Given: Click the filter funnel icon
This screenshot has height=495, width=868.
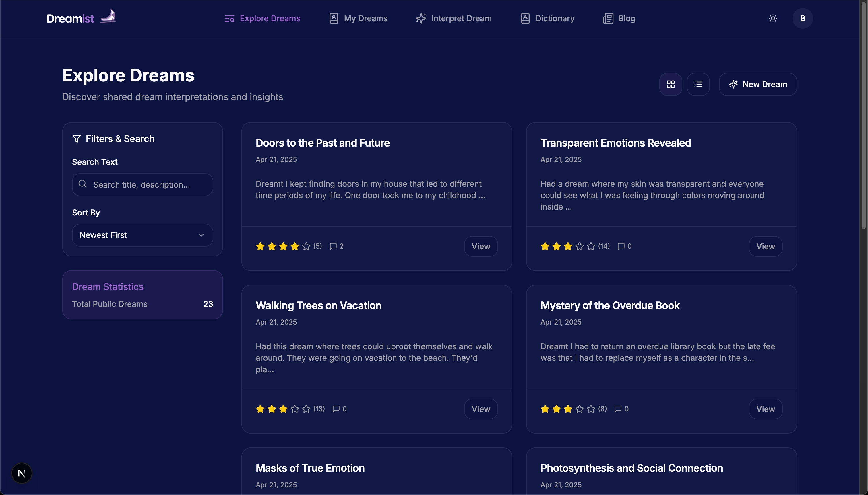Looking at the screenshot, I should point(77,139).
